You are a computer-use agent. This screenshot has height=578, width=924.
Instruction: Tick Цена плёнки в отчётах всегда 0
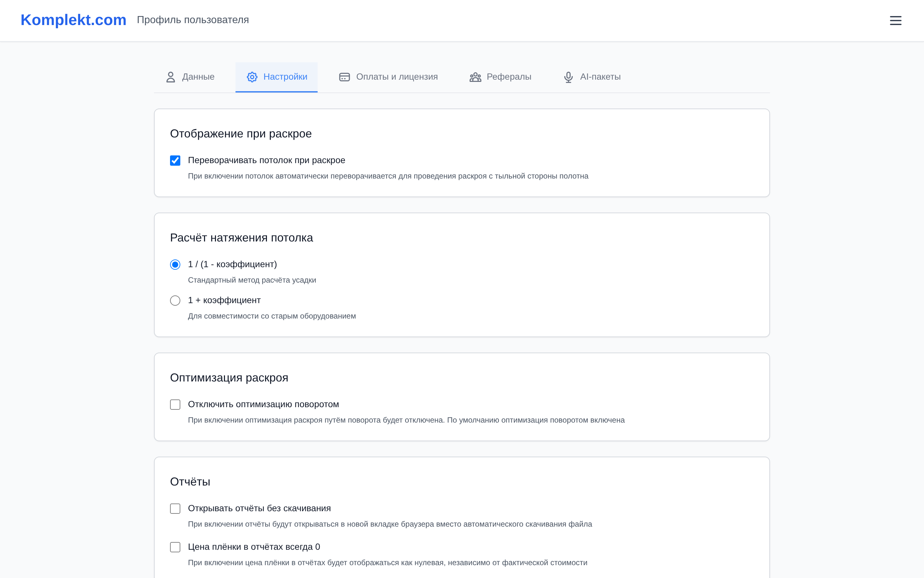(x=175, y=547)
